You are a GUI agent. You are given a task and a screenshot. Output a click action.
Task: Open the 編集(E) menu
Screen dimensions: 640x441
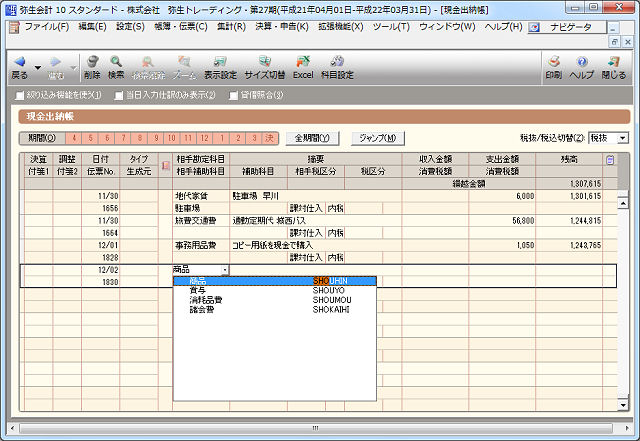coord(92,27)
